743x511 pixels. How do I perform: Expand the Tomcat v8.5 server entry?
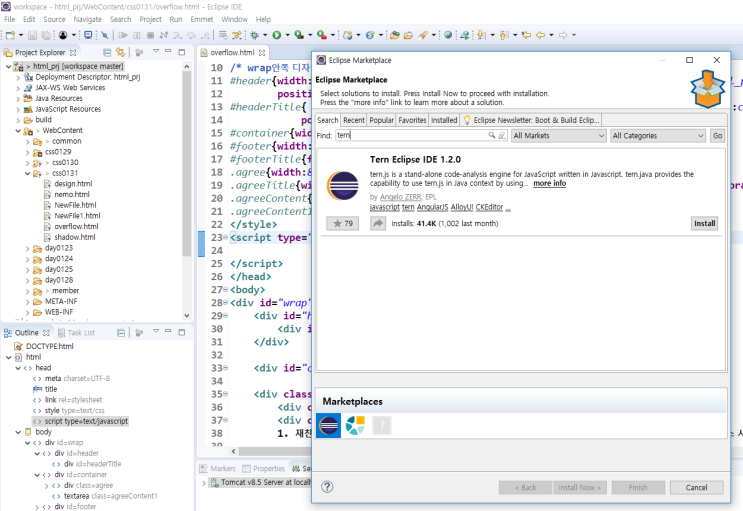(x=204, y=483)
